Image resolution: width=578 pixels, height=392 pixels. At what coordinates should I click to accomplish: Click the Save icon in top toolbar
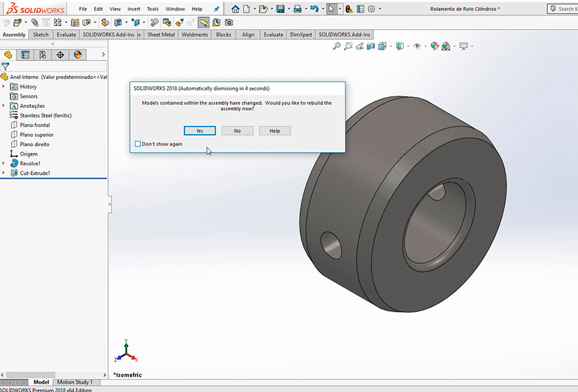[x=280, y=9]
